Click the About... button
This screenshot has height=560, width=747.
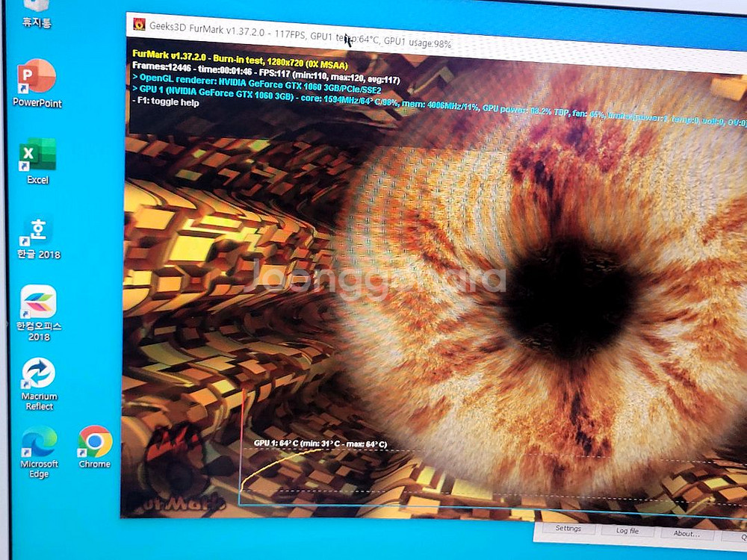tap(686, 534)
